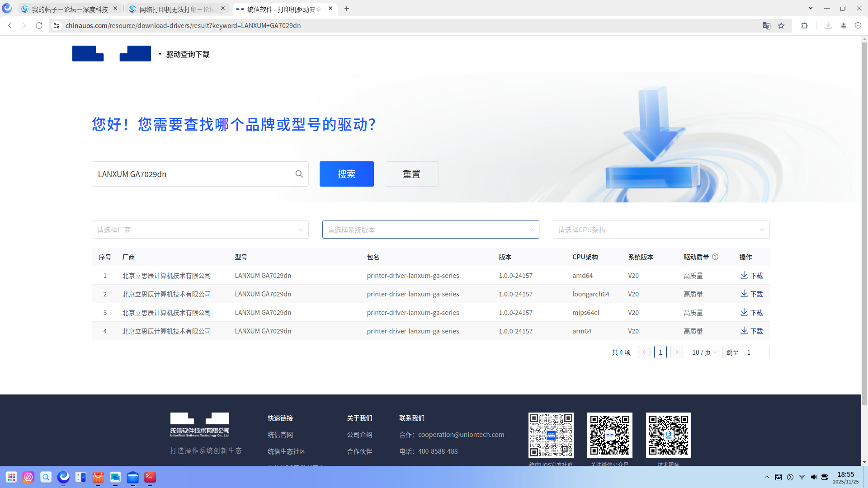Switch to the 我的帖子 forum tab
Image resolution: width=868 pixels, height=488 pixels.
[x=70, y=9]
